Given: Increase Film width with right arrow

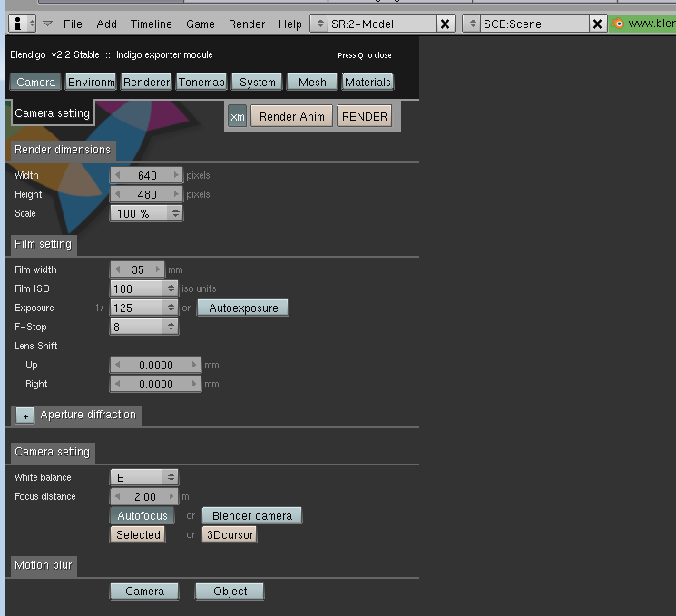Looking at the screenshot, I should 158,269.
